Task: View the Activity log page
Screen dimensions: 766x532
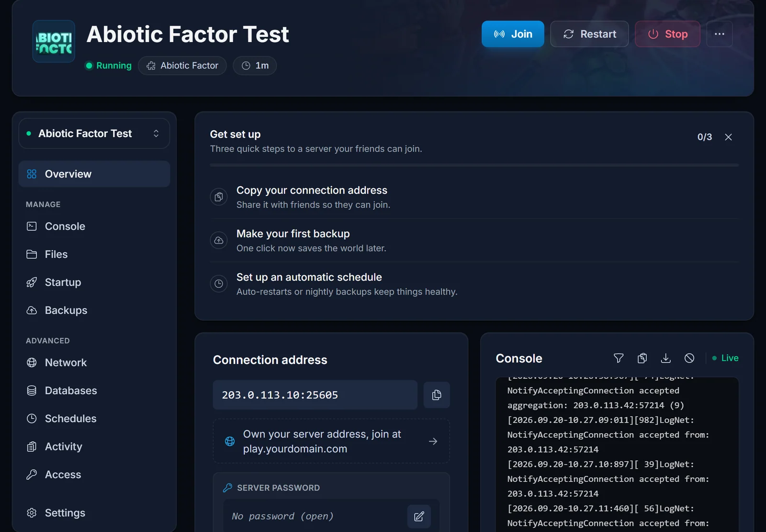Action: click(94, 446)
